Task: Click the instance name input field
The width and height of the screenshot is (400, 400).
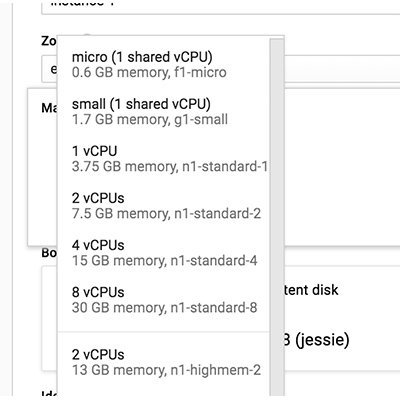Action: click(x=220, y=7)
